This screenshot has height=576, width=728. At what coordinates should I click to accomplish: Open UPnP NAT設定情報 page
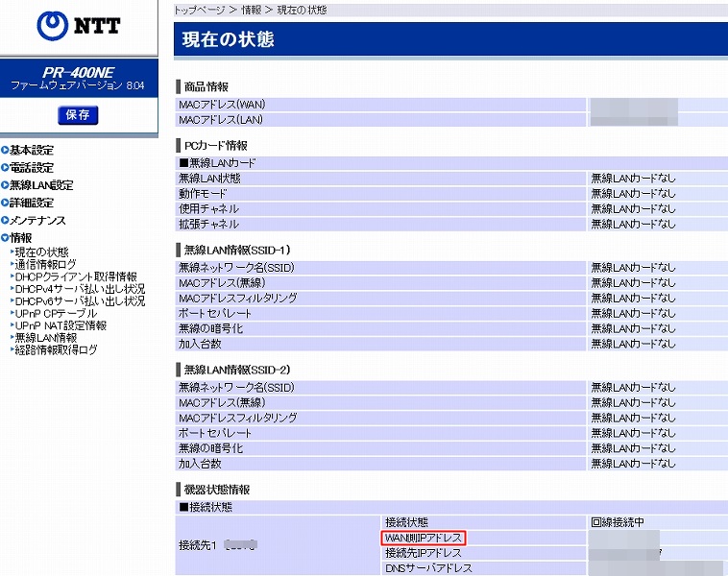[x=61, y=325]
